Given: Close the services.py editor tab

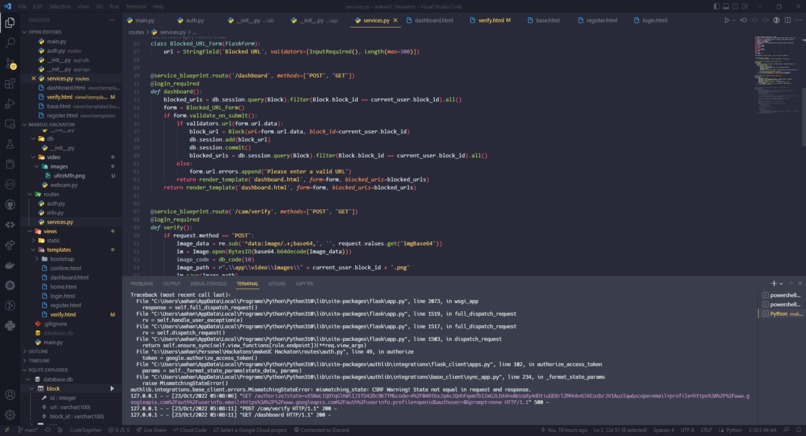Looking at the screenshot, I should 395,21.
